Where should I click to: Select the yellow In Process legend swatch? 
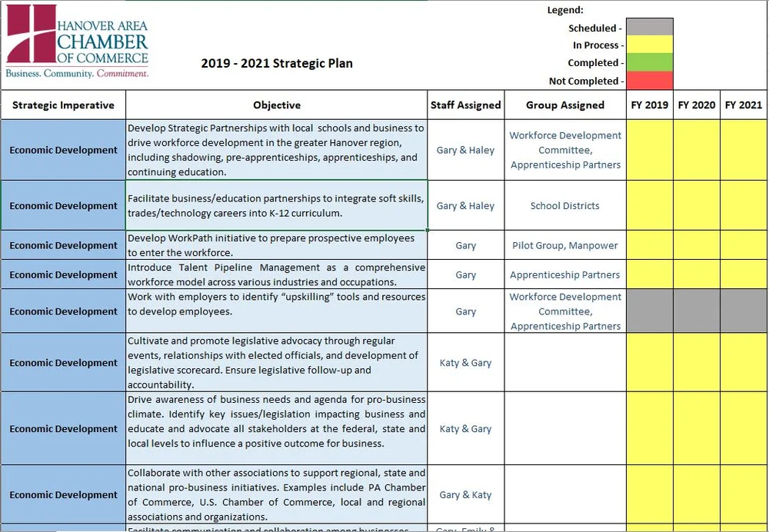(x=650, y=45)
